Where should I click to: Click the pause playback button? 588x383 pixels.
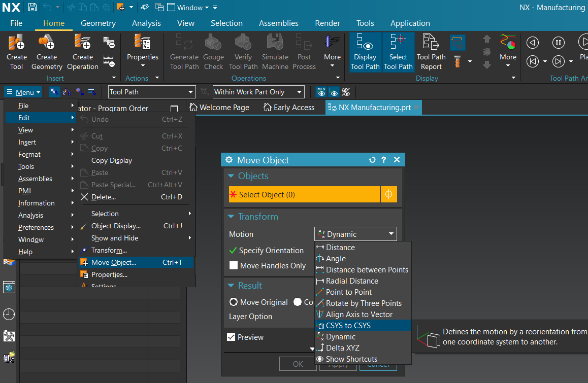click(559, 43)
